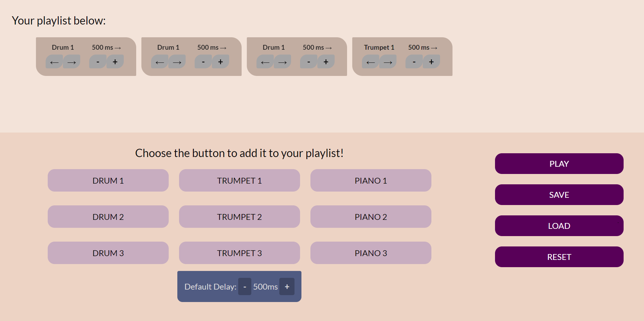
Task: Increase delay on third Drum 1 card
Action: [326, 62]
